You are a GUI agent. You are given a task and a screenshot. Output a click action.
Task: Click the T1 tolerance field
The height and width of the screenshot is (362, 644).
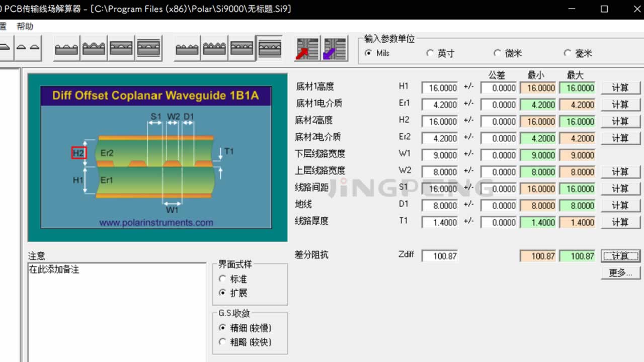pyautogui.click(x=499, y=222)
